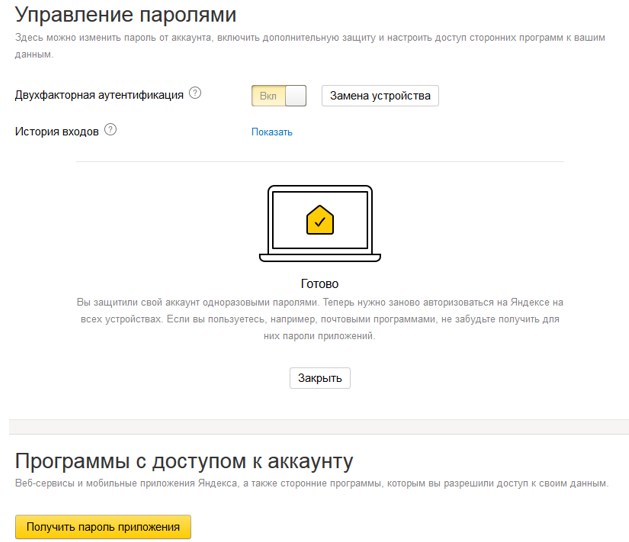Viewport: 629px width, 542px height.
Task: Toggle the two-factor switch labeled Вкл
Action: 281,96
